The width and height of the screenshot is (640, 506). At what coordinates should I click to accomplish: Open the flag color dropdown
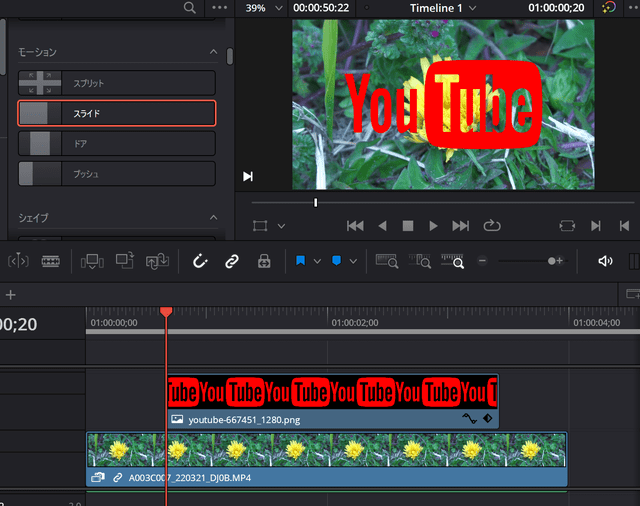click(317, 261)
